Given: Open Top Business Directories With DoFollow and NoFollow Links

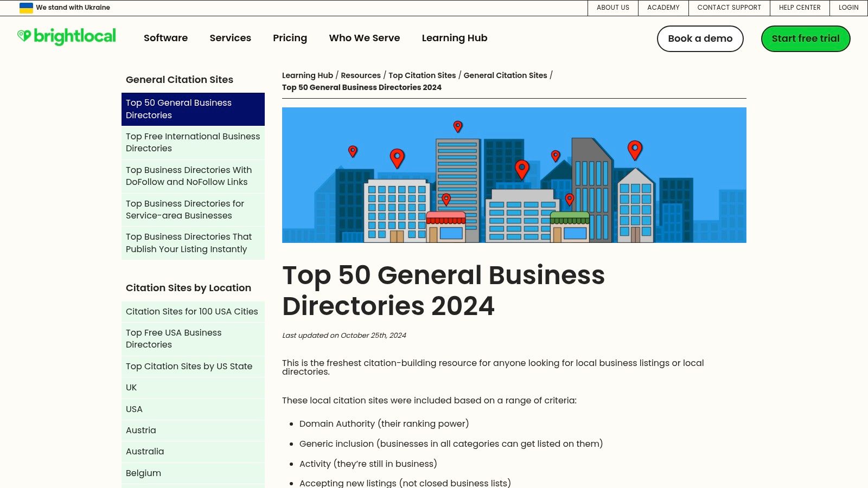Looking at the screenshot, I should tap(193, 176).
